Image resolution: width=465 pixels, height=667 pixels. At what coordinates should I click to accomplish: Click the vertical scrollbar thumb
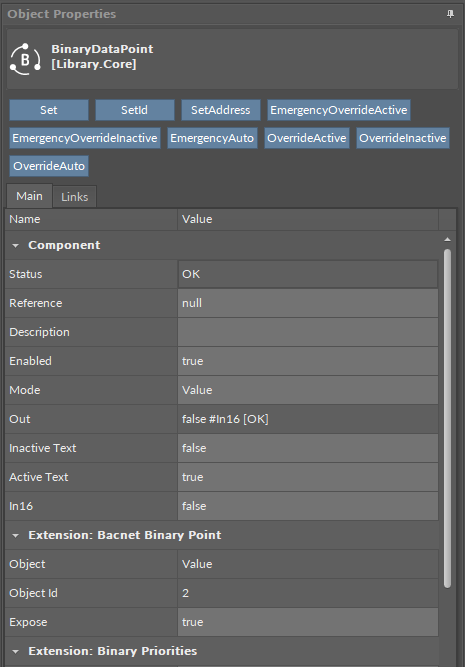pos(447,418)
